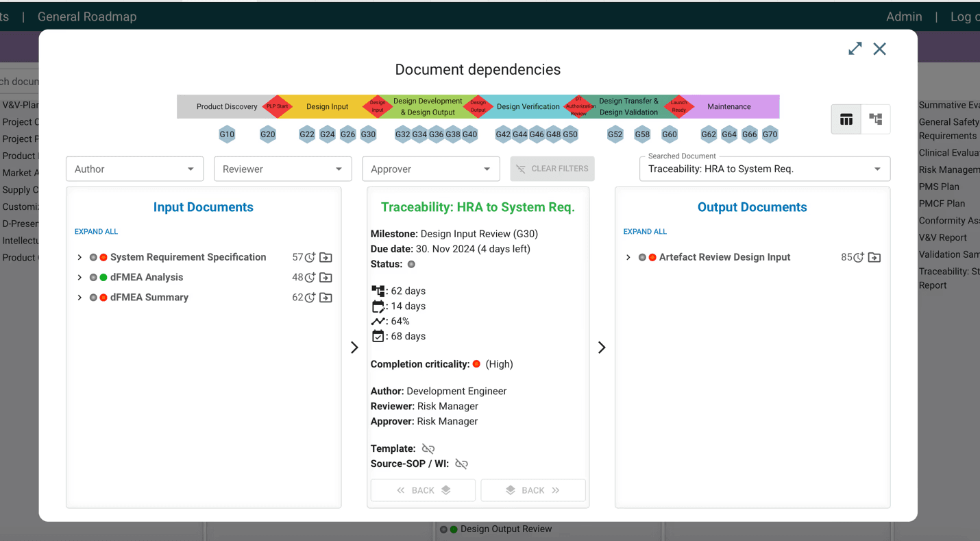Expand dialog to fullscreen with the arrows icon
This screenshot has height=541, width=980.
pos(855,49)
